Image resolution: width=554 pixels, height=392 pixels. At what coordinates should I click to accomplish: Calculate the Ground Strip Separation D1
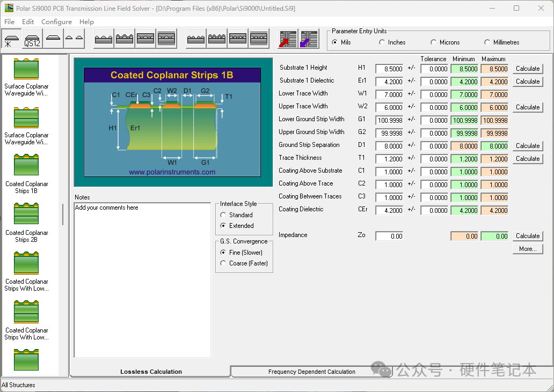(528, 146)
